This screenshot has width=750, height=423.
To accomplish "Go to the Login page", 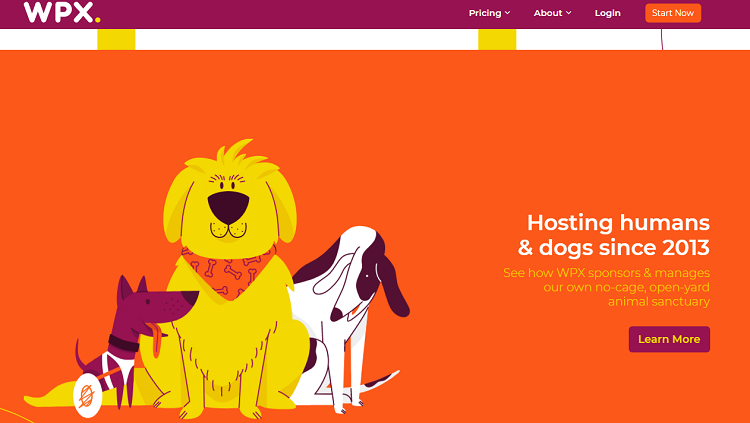I will [607, 13].
